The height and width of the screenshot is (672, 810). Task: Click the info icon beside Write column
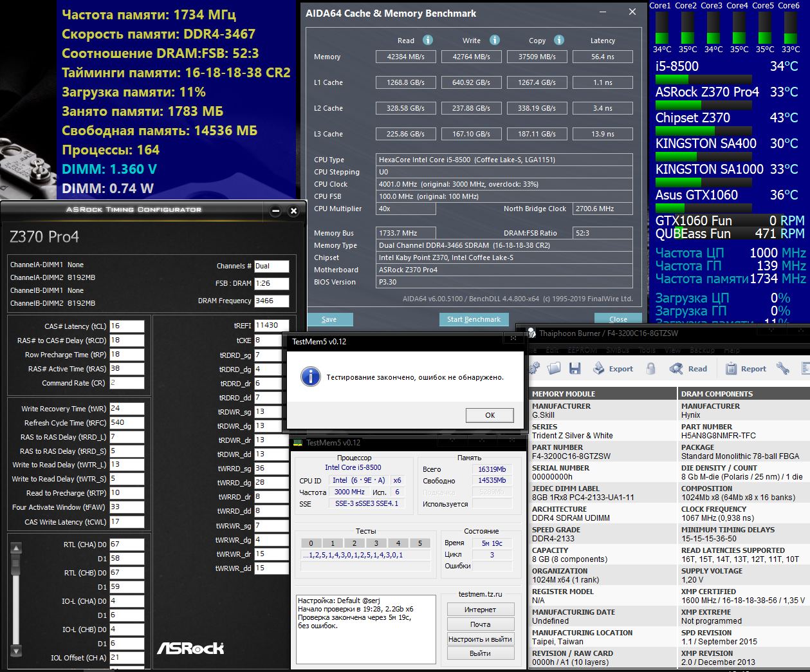click(495, 40)
